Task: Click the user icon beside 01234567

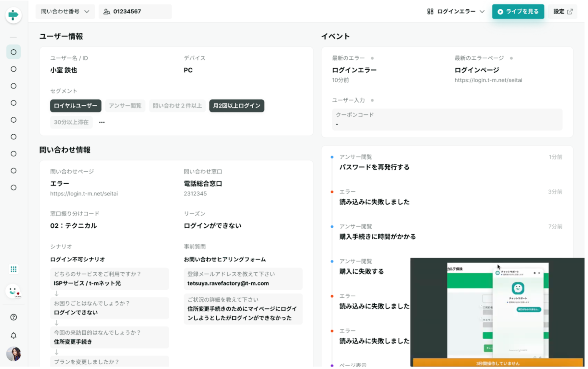Action: point(106,11)
